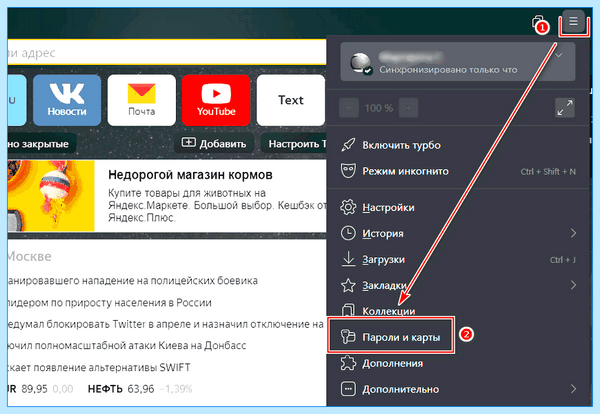Click Синхронизировано только что status text
Screen dimensions: 600x414
point(448,70)
